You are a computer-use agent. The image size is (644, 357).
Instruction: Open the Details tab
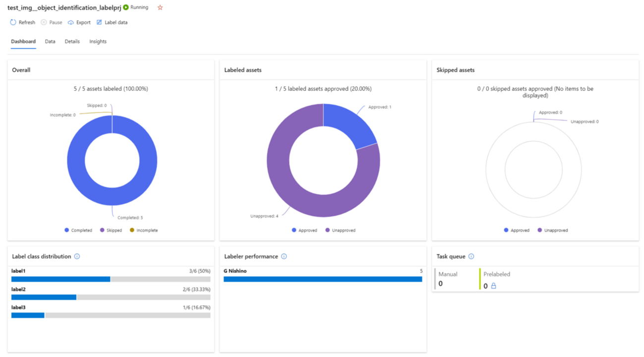click(x=72, y=42)
